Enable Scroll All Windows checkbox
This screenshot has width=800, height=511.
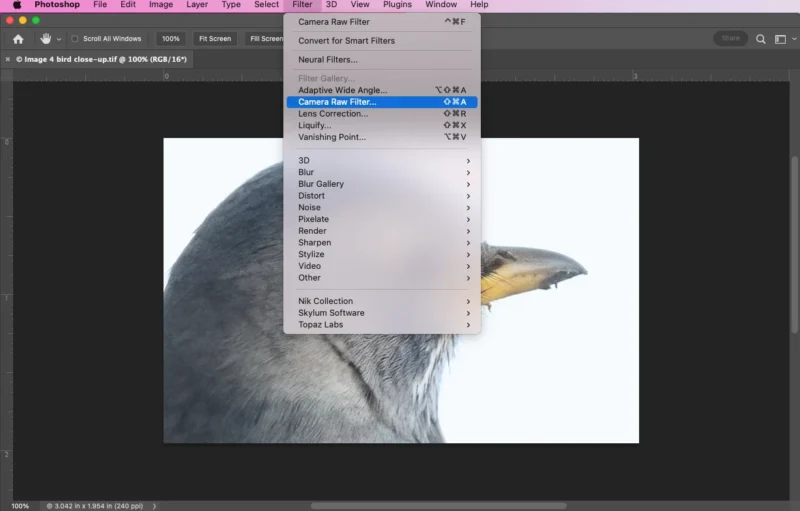click(75, 39)
